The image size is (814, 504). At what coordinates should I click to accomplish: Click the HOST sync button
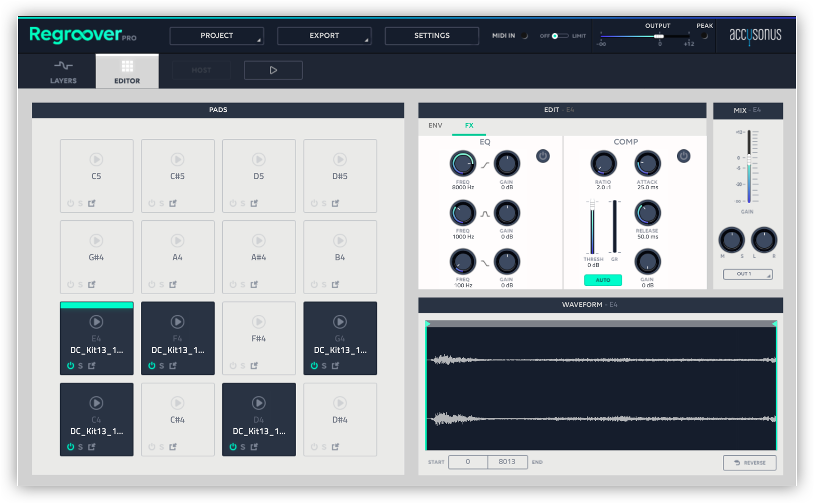(201, 70)
